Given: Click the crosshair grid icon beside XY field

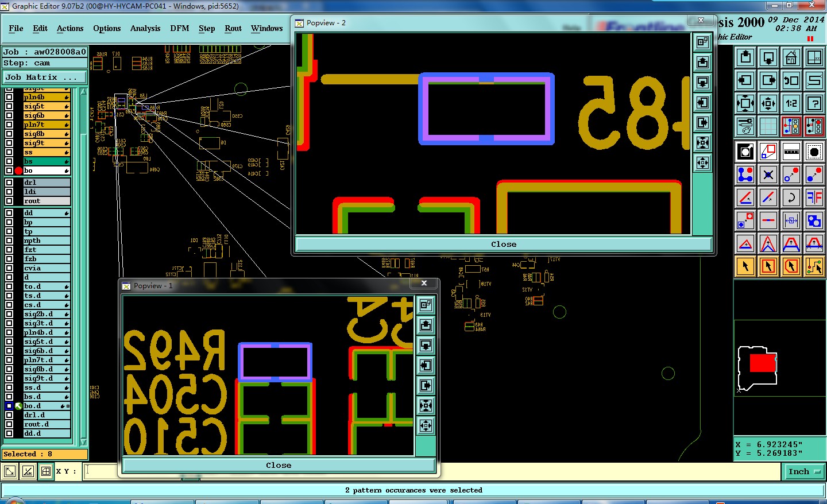Looking at the screenshot, I should pyautogui.click(x=46, y=471).
